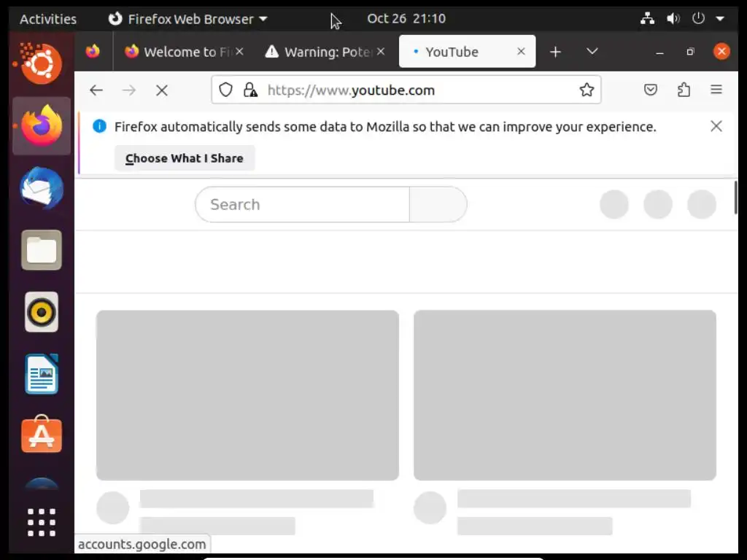The height and width of the screenshot is (560, 747).
Task: Save page to Pocket
Action: coord(650,90)
